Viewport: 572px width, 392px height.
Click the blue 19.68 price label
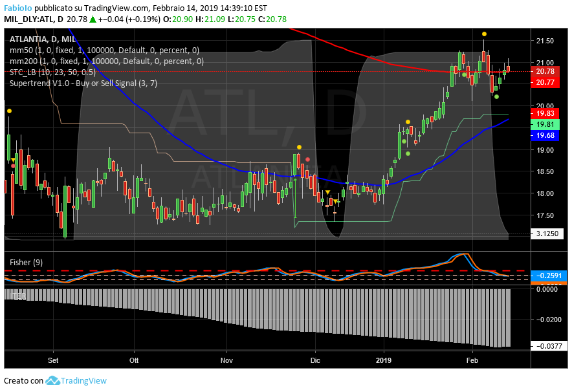545,135
